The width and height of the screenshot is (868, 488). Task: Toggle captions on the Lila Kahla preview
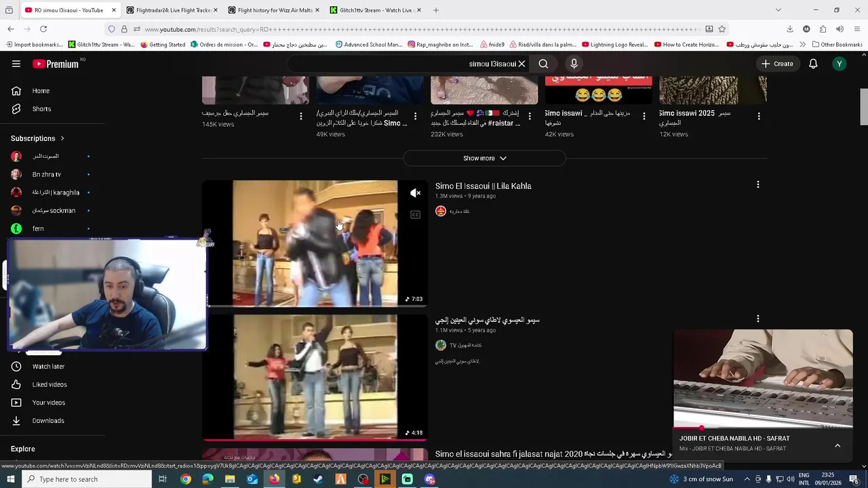(416, 215)
